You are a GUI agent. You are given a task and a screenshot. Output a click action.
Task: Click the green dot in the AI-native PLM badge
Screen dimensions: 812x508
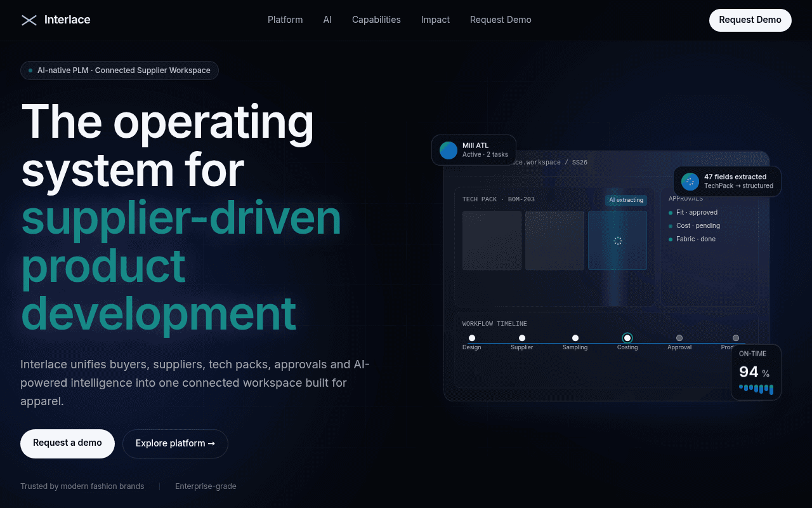[x=30, y=70]
